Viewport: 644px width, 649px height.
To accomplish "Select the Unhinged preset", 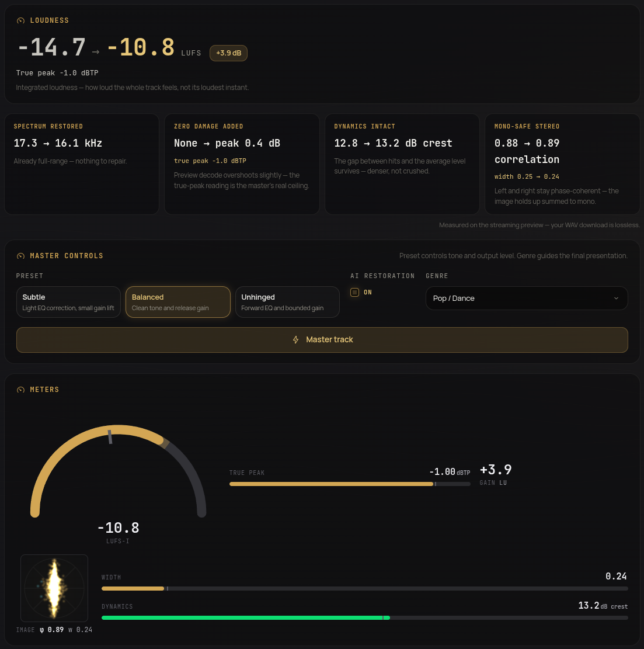I will (x=287, y=302).
